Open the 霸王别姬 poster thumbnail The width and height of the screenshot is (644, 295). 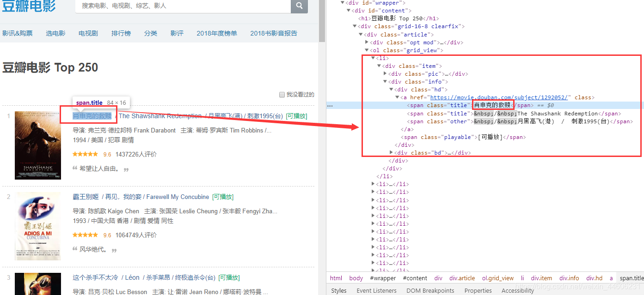[37, 226]
